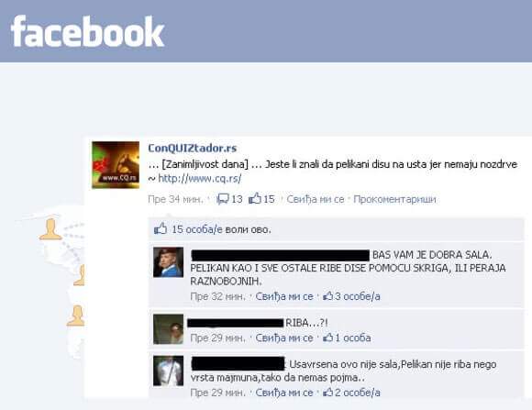Click the 'Прокоментариши' link under the post
The image size is (532, 410).
pyautogui.click(x=394, y=199)
